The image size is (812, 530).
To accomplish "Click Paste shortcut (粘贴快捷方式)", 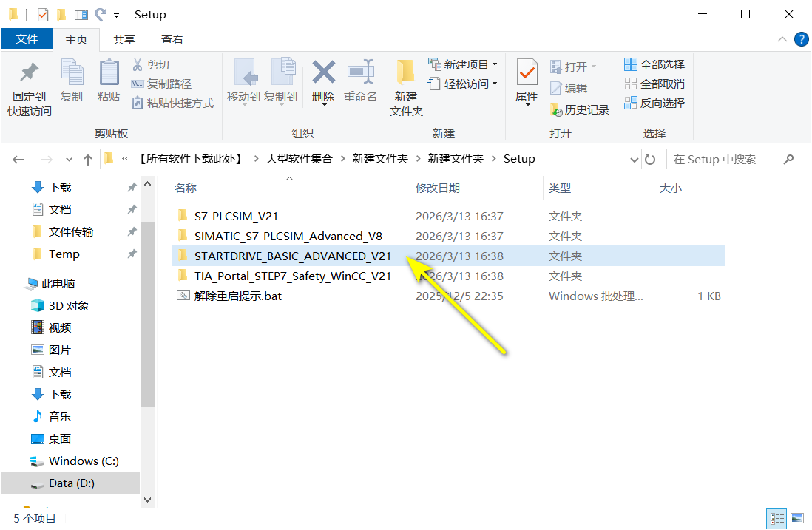I will click(172, 103).
